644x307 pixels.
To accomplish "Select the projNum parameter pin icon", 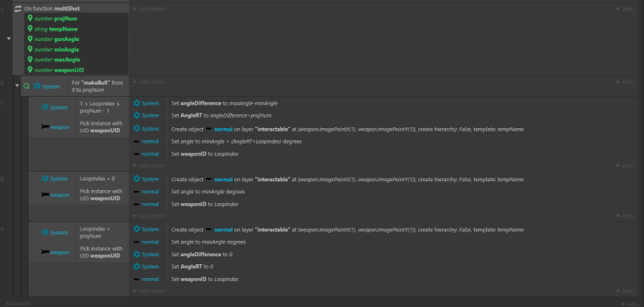I will point(30,19).
